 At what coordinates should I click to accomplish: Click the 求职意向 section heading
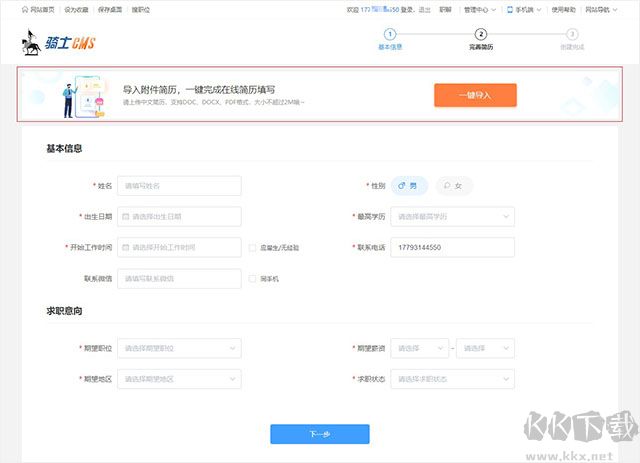point(64,311)
